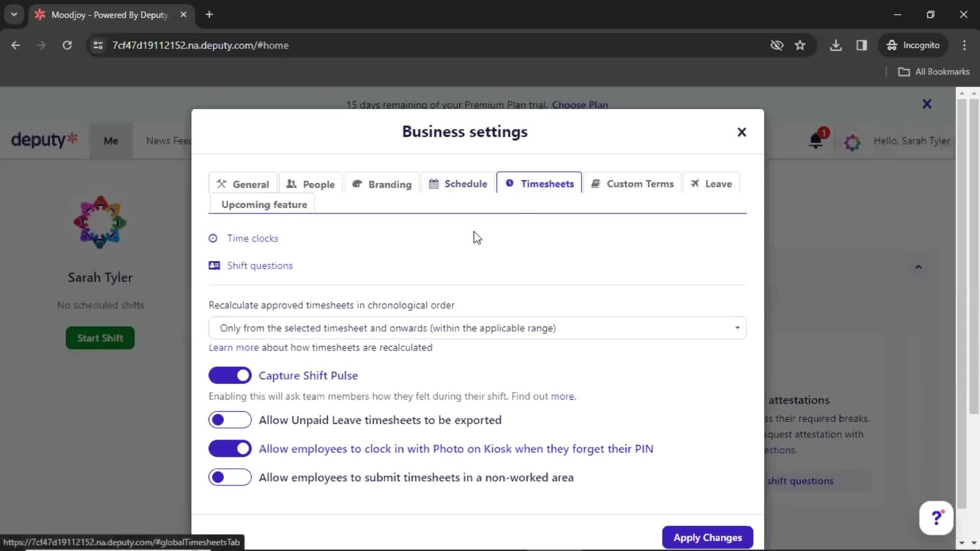Click the Leave tab icon
Viewport: 980px width, 551px height.
[695, 184]
